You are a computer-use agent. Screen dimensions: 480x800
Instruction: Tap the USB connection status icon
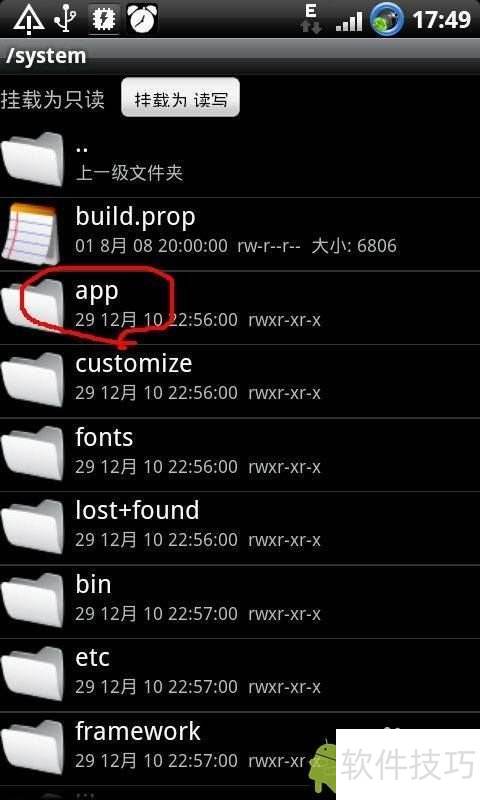coord(66,19)
